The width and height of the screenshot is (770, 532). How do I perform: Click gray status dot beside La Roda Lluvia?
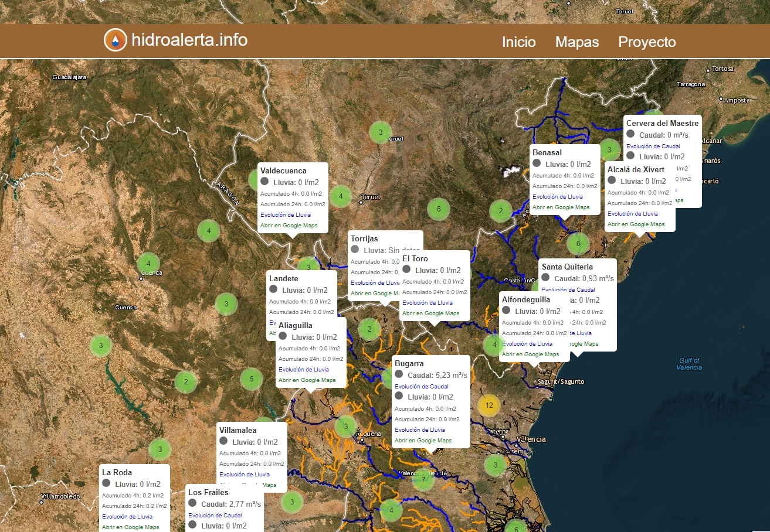click(106, 483)
